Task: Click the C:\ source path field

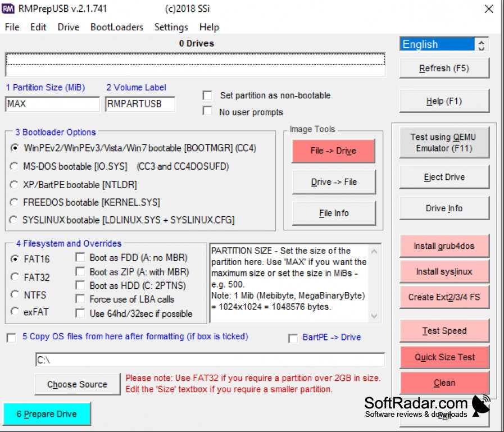Action: pos(210,360)
